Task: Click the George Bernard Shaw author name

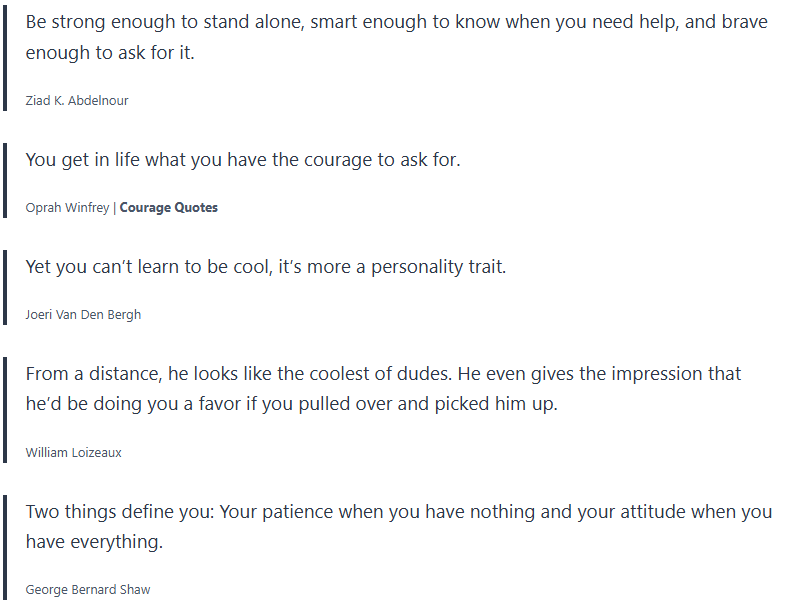Action: coord(88,589)
